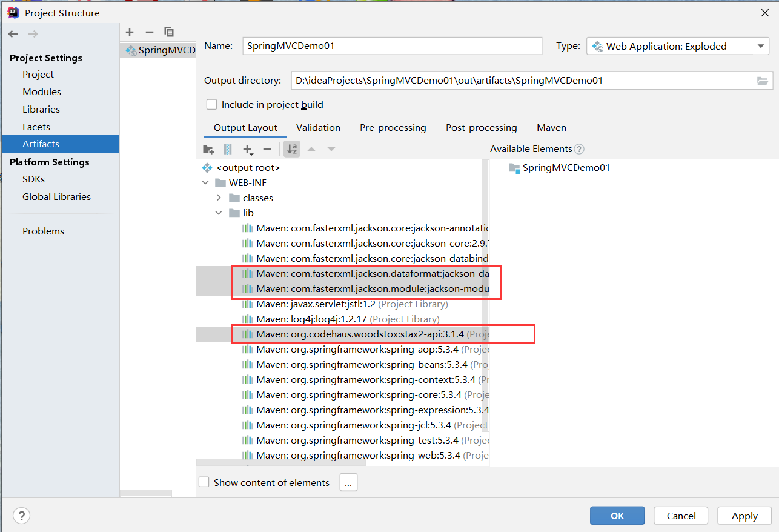Open the Validation tab
This screenshot has height=532, width=779.
pos(318,128)
